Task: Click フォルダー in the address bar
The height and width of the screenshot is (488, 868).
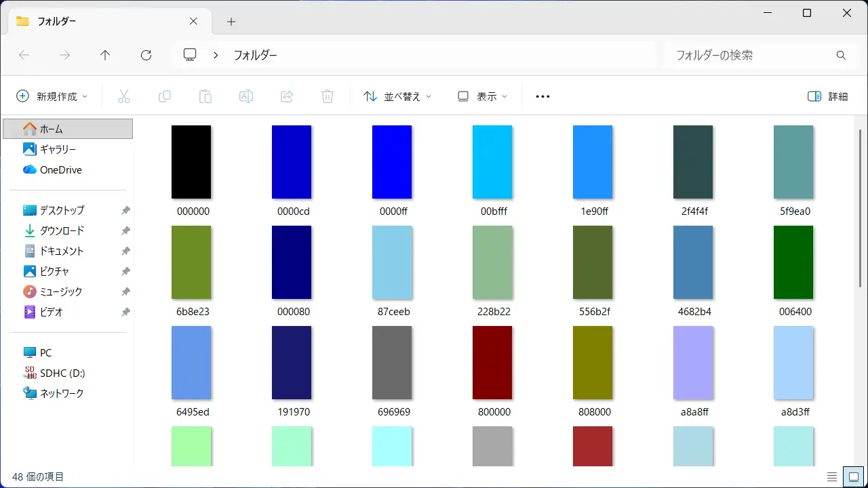Action: tap(256, 55)
